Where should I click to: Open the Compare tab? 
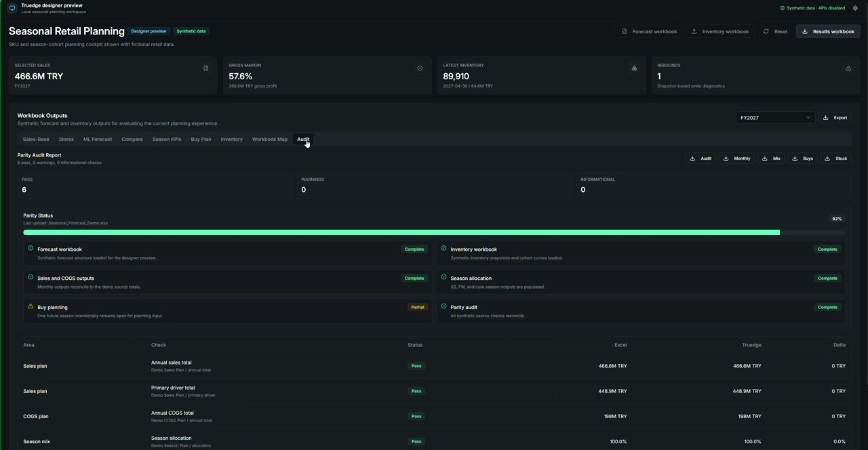point(132,140)
